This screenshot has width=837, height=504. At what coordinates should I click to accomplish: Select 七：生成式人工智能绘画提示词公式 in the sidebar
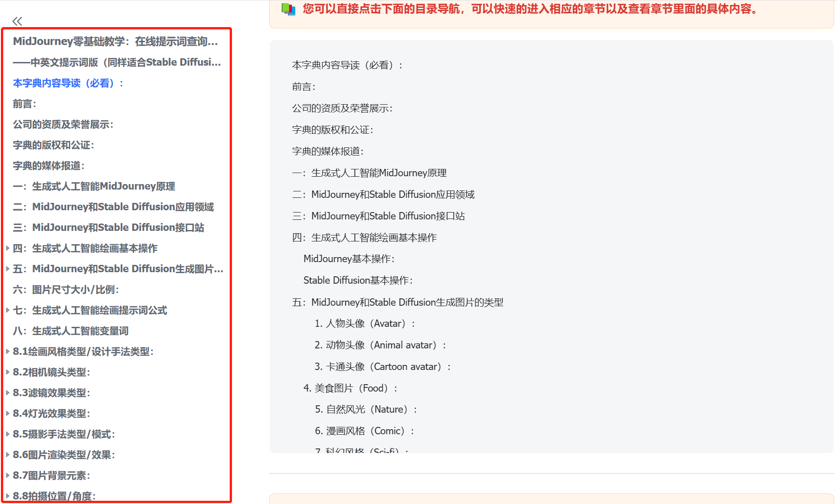pos(90,310)
